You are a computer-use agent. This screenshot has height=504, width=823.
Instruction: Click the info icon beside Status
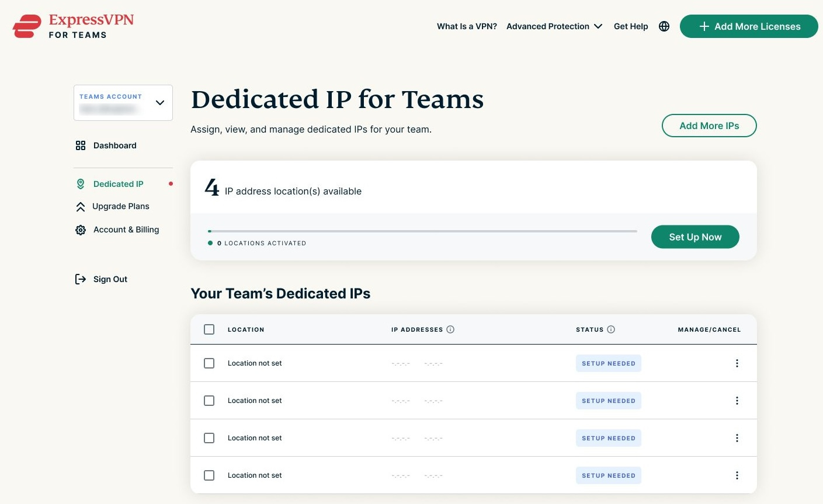(611, 329)
